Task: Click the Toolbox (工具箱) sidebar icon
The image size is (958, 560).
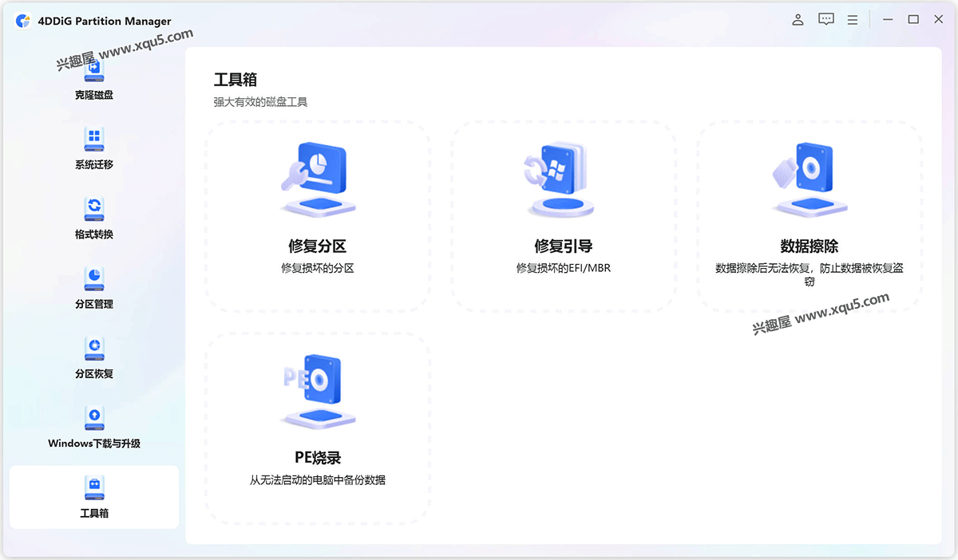Action: point(94,487)
